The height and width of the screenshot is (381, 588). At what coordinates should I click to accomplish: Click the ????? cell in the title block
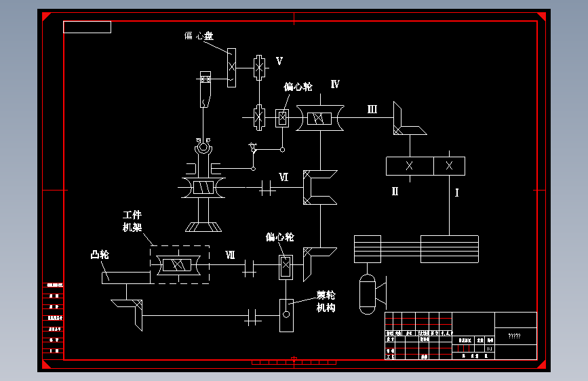515,336
